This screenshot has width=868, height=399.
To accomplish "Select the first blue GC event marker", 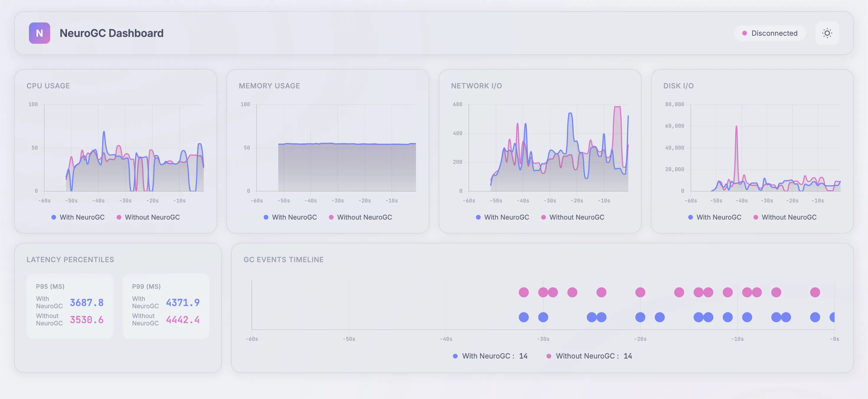I will [x=524, y=317].
